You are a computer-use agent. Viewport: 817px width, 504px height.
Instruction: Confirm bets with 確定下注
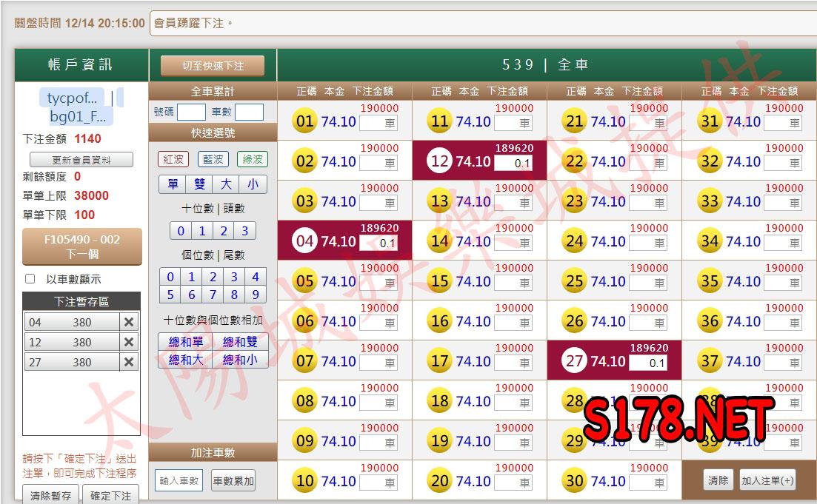(x=110, y=495)
